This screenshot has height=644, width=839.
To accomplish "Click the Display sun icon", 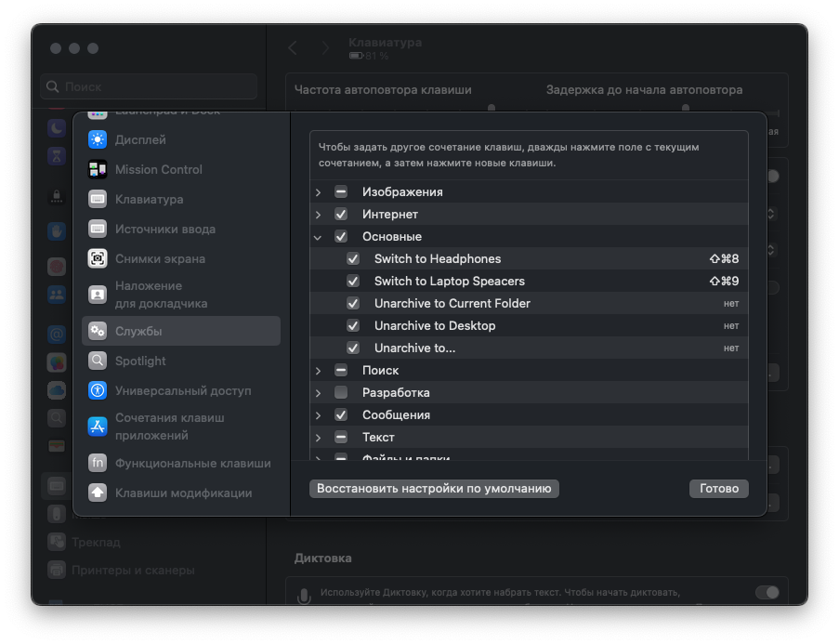I will tap(98, 139).
